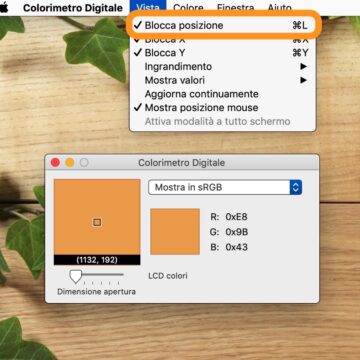
Task: Close the Colorimetro Digitale window
Action: (x=55, y=163)
